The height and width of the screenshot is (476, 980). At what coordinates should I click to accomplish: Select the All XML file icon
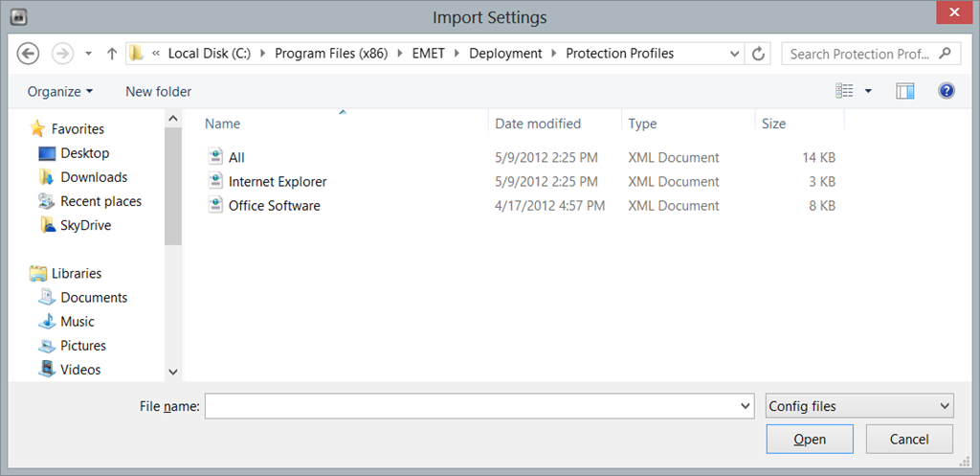coord(215,157)
